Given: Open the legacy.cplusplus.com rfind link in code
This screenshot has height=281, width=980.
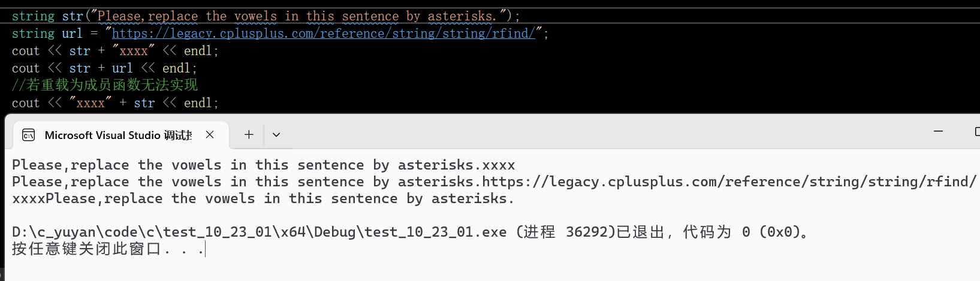Looking at the screenshot, I should tap(324, 34).
